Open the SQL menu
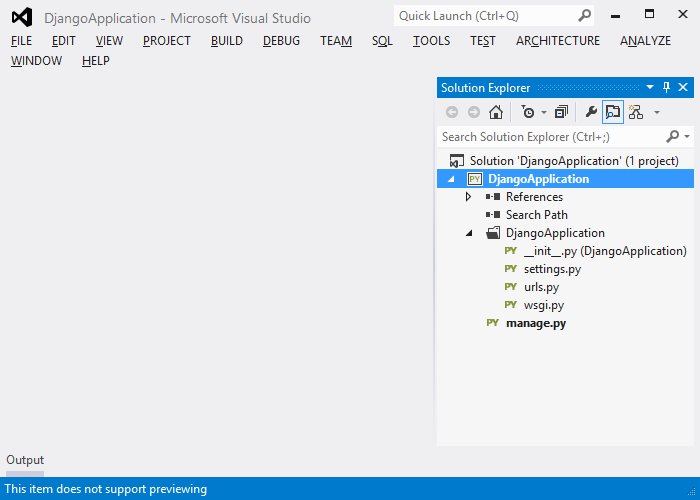700x500 pixels. [x=382, y=41]
